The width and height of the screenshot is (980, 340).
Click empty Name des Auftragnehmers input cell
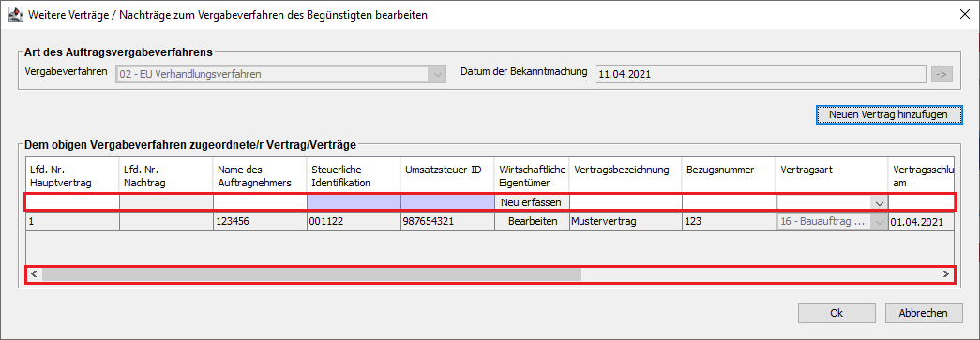coord(260,202)
